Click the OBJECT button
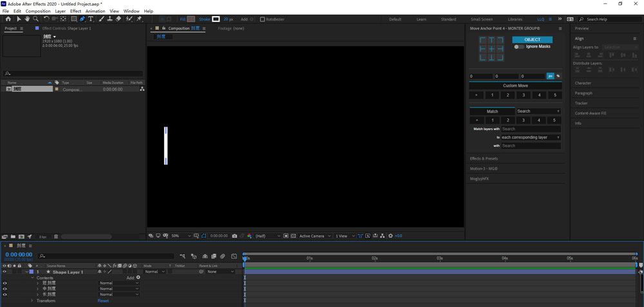This screenshot has width=644, height=307. pos(532,39)
